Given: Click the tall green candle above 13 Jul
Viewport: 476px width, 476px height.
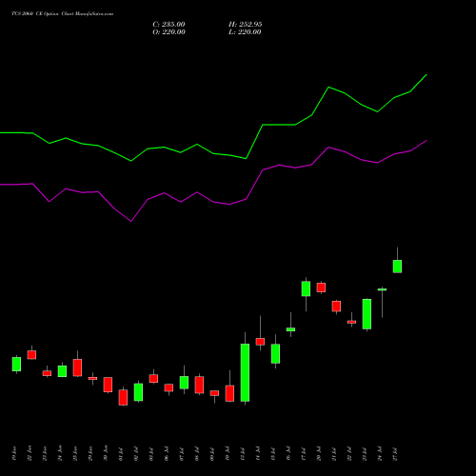Looking at the screenshot, I should (x=245, y=372).
